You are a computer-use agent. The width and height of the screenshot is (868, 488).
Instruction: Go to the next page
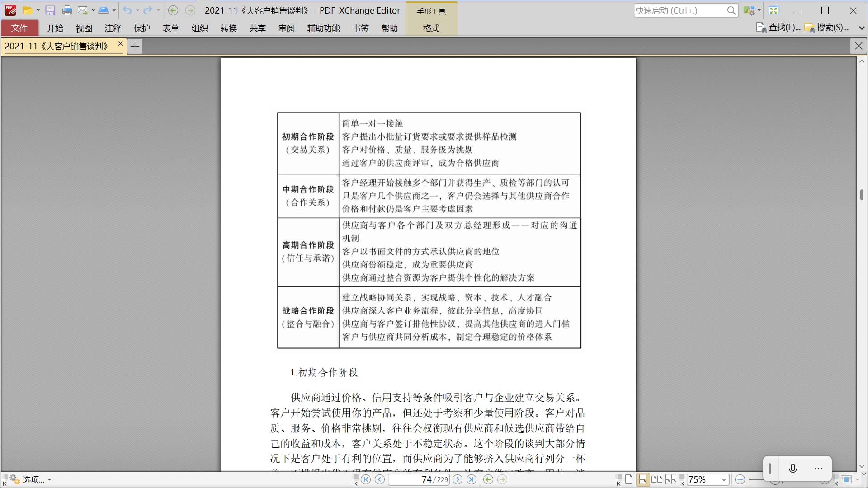click(x=458, y=479)
